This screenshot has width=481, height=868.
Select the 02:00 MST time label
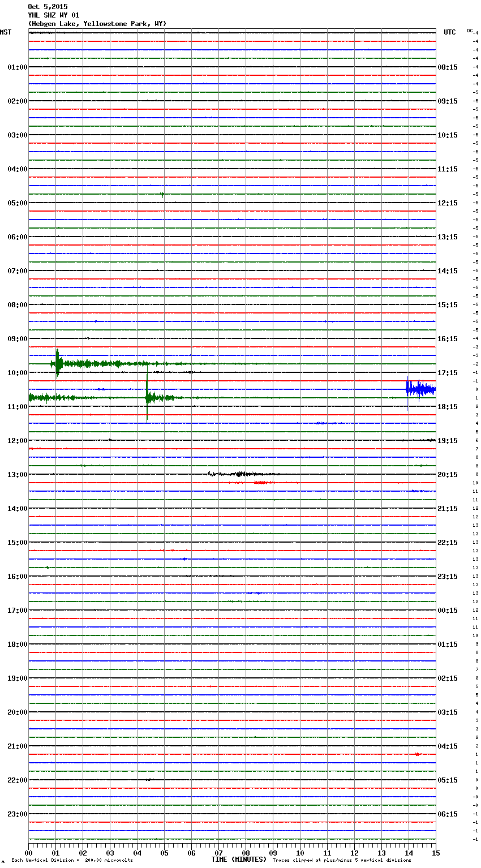tap(17, 101)
